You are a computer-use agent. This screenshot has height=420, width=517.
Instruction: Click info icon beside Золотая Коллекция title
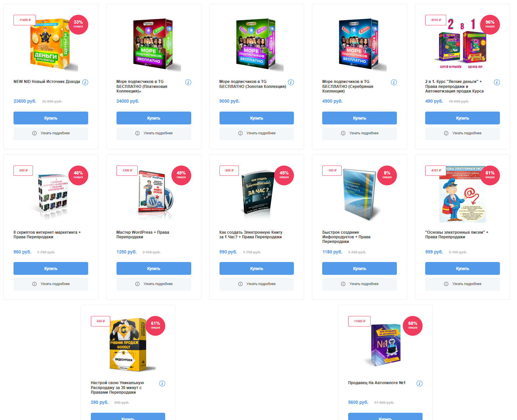(x=291, y=82)
